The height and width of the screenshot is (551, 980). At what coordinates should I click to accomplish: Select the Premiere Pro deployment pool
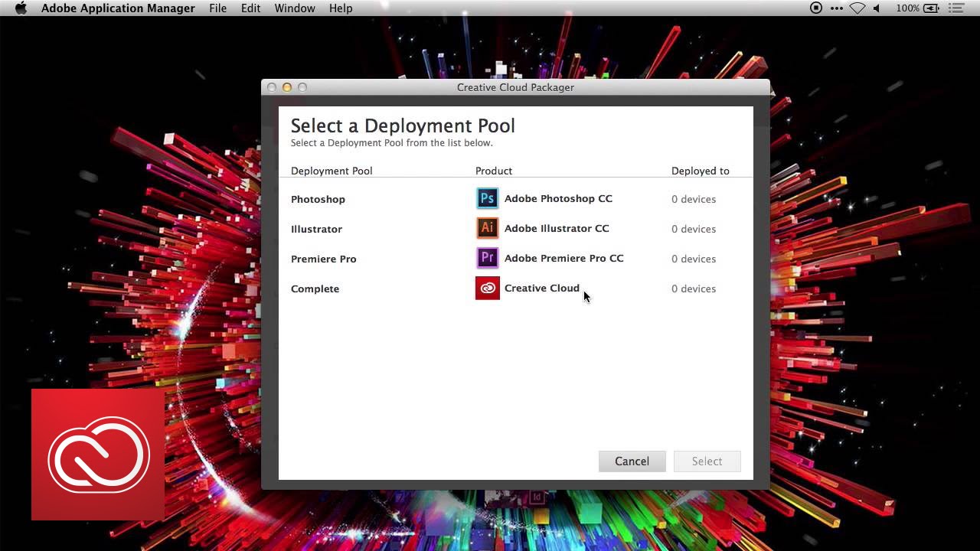click(x=323, y=259)
